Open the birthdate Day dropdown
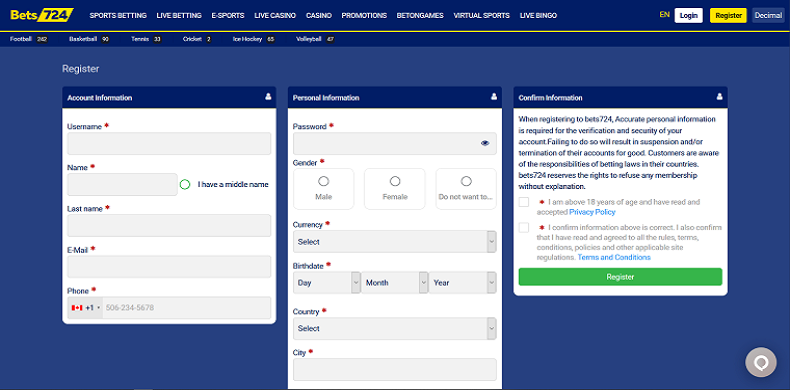This screenshot has width=790, height=390. click(326, 283)
